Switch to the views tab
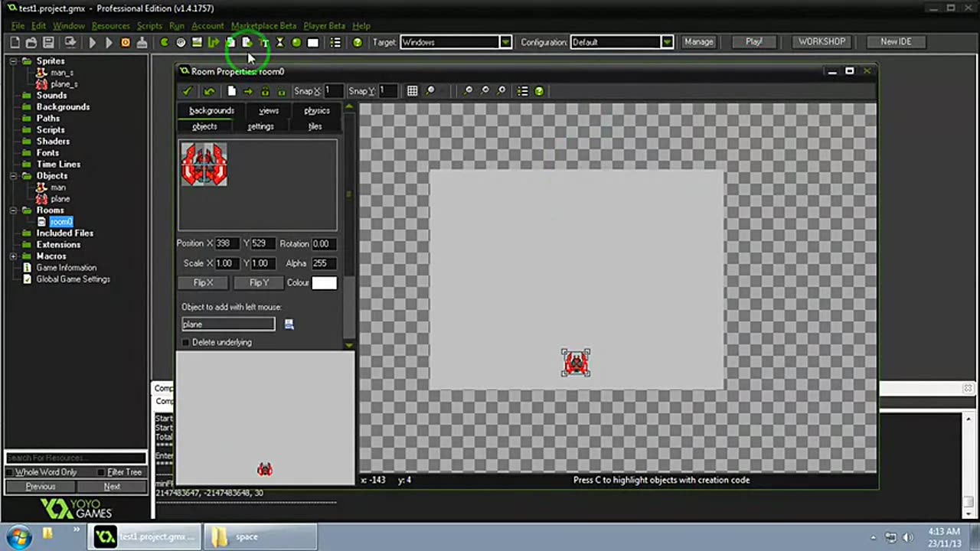This screenshot has width=980, height=551. click(269, 111)
